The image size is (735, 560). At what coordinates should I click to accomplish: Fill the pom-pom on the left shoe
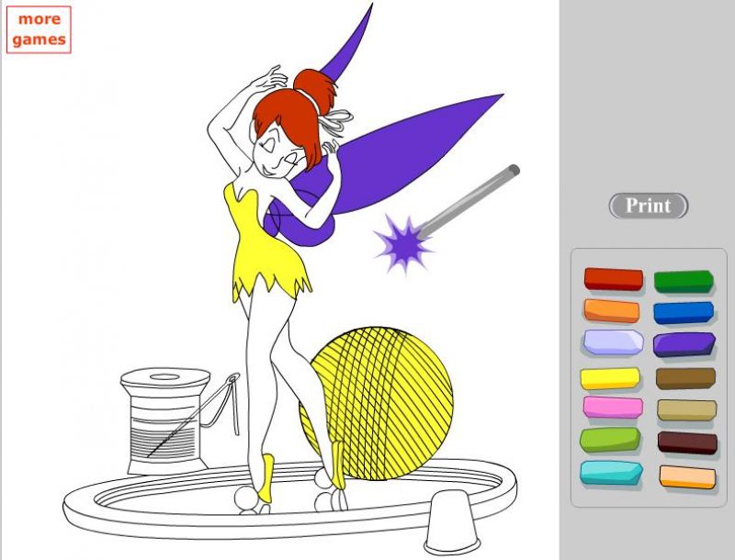[x=246, y=498]
